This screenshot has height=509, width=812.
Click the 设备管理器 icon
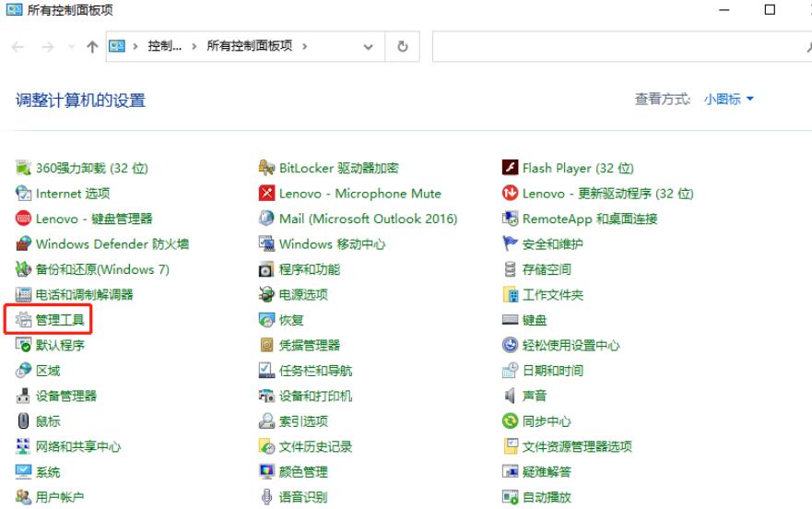pyautogui.click(x=23, y=396)
